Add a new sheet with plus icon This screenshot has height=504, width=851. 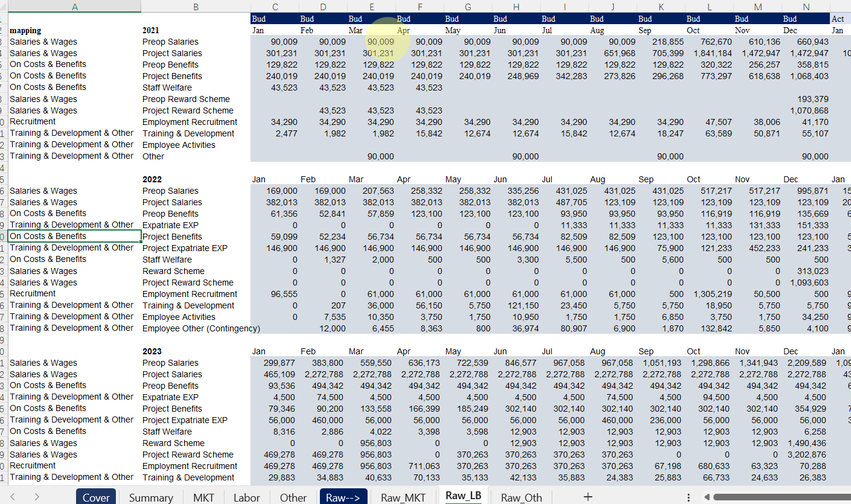click(x=587, y=497)
